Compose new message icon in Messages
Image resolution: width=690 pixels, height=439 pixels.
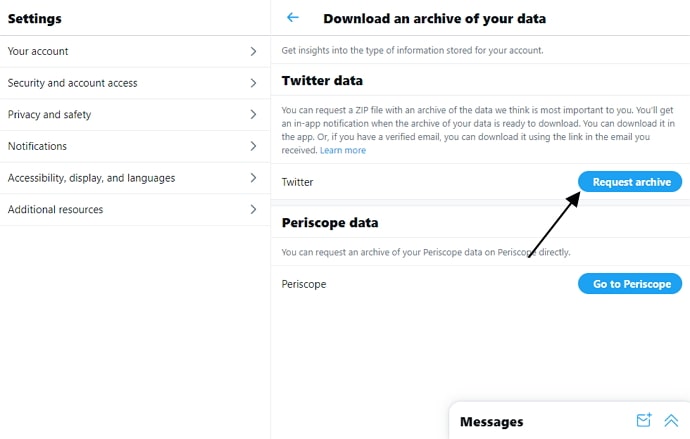[x=644, y=420]
